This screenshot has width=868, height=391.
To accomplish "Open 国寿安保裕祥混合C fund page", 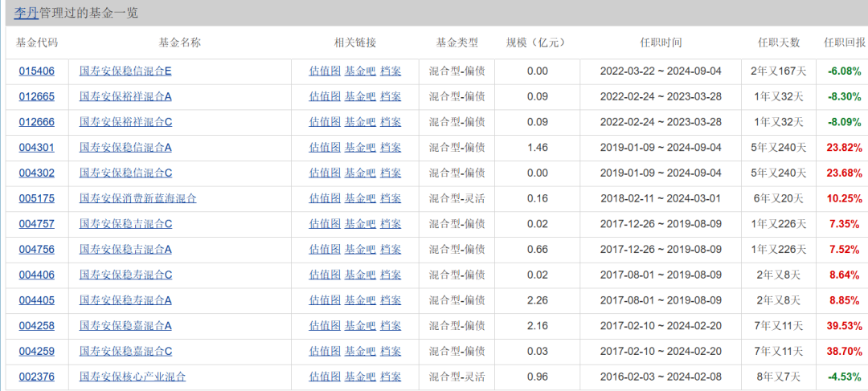I will pos(125,122).
